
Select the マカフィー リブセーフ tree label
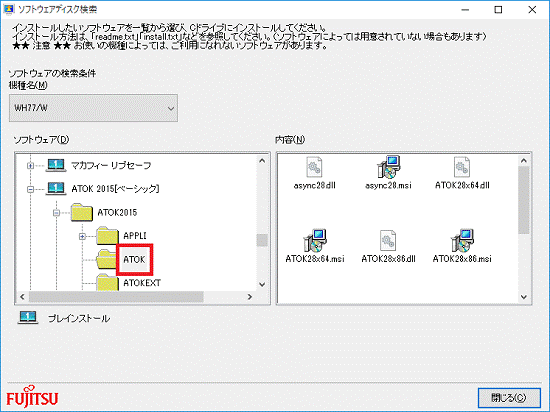(111, 165)
